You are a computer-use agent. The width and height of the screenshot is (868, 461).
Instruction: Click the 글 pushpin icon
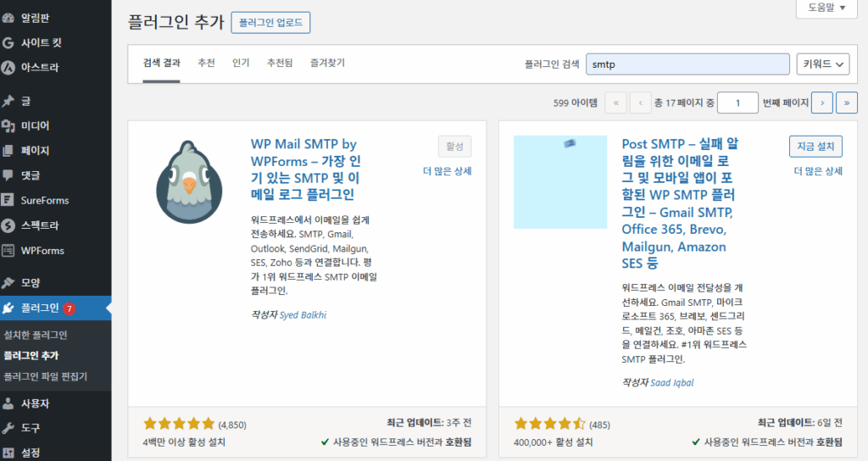8,102
